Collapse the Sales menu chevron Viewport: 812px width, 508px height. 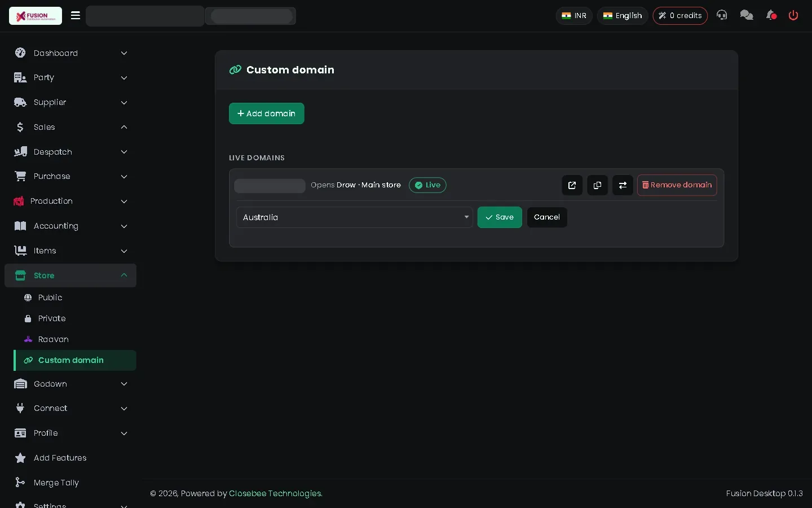click(x=124, y=127)
